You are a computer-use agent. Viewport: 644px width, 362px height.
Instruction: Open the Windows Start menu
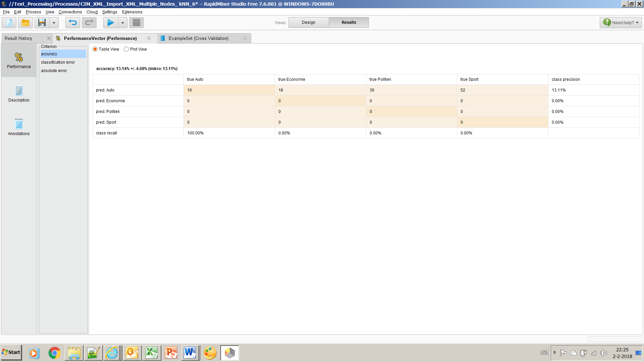click(x=11, y=353)
